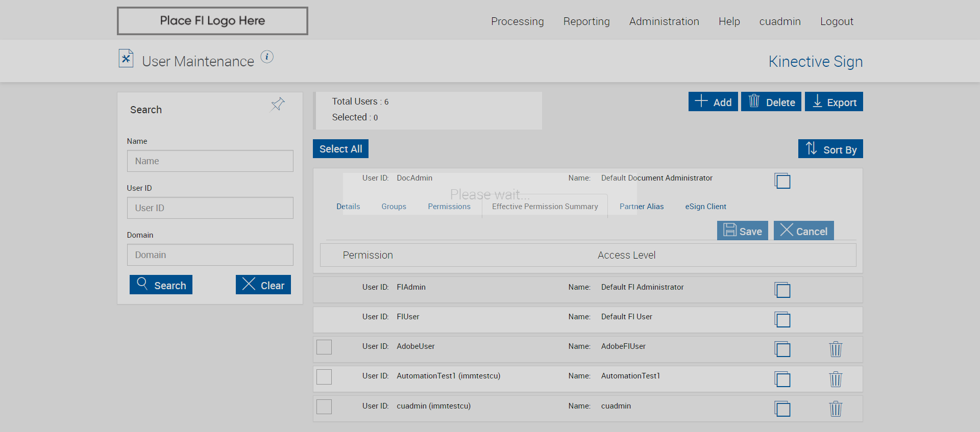
Task: Tick the cuadmin row checkbox
Action: click(324, 406)
